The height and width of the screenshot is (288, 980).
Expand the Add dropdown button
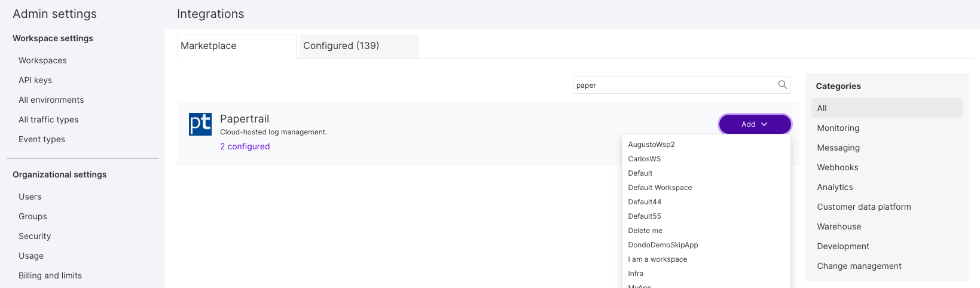(755, 124)
